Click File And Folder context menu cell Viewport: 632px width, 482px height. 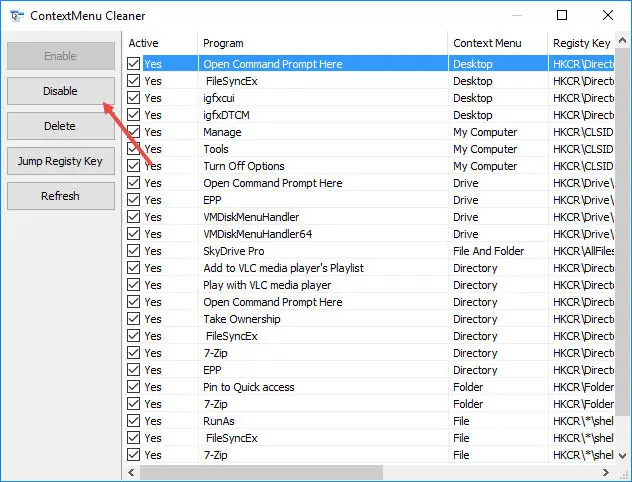pyautogui.click(x=489, y=251)
